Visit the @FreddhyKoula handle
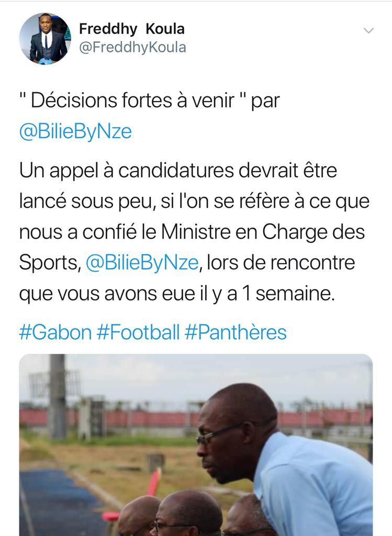 (132, 47)
